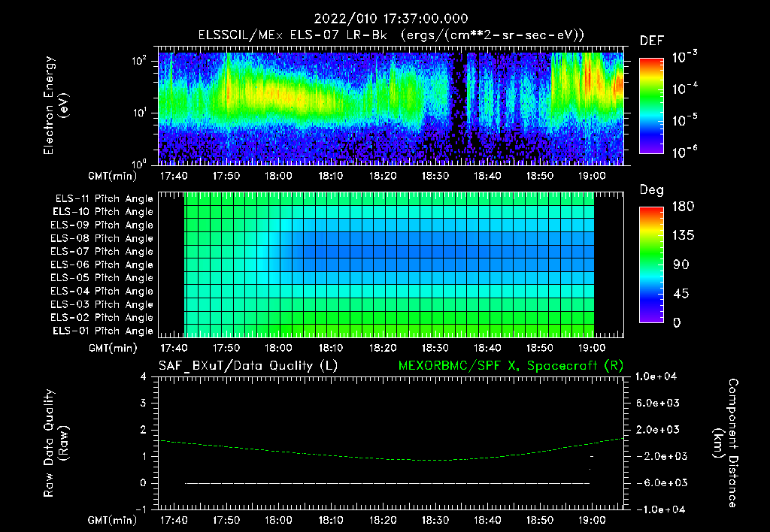Click the DEF colorbar label
This screenshot has height=532, width=770.
[652, 41]
